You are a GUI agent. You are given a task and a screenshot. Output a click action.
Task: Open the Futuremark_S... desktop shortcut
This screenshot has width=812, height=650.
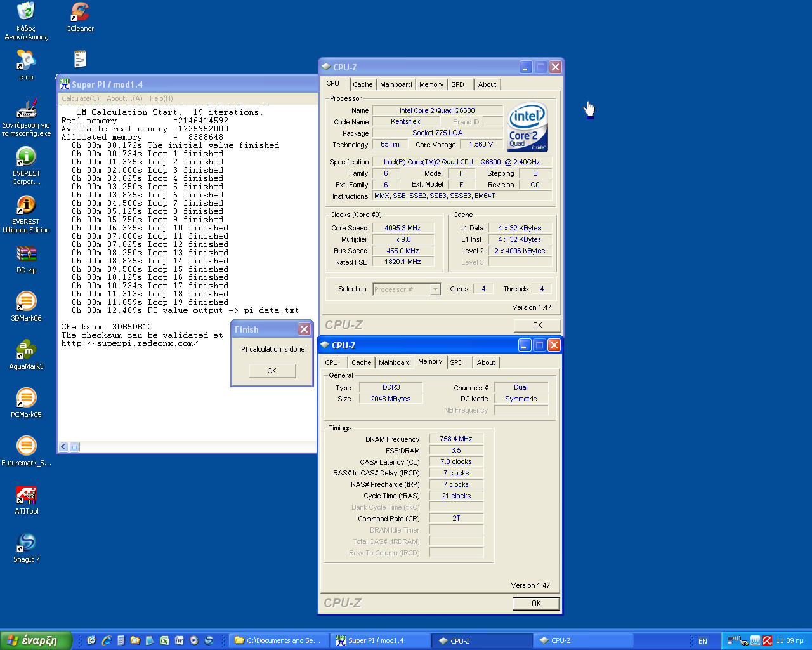[26, 451]
